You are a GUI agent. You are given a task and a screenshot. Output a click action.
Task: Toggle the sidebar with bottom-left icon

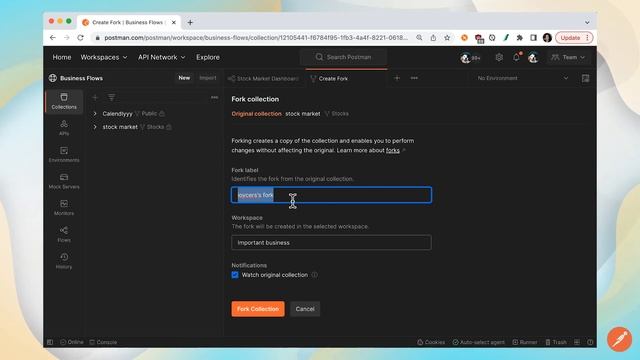pyautogui.click(x=50, y=342)
